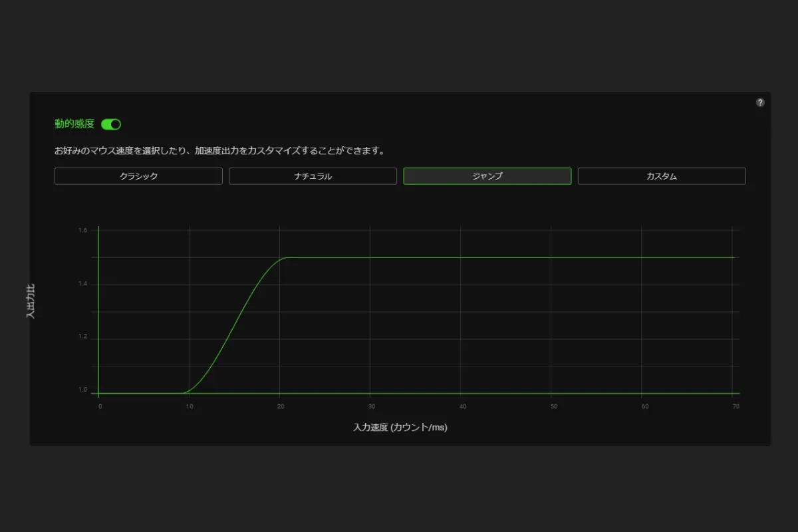Click the flat plateau of the green curve

505,257
